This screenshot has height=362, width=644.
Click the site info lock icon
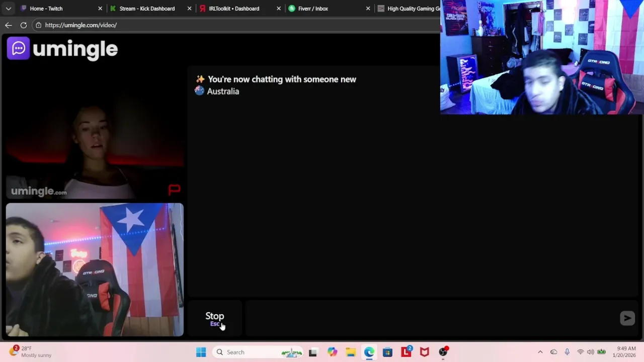pyautogui.click(x=38, y=25)
